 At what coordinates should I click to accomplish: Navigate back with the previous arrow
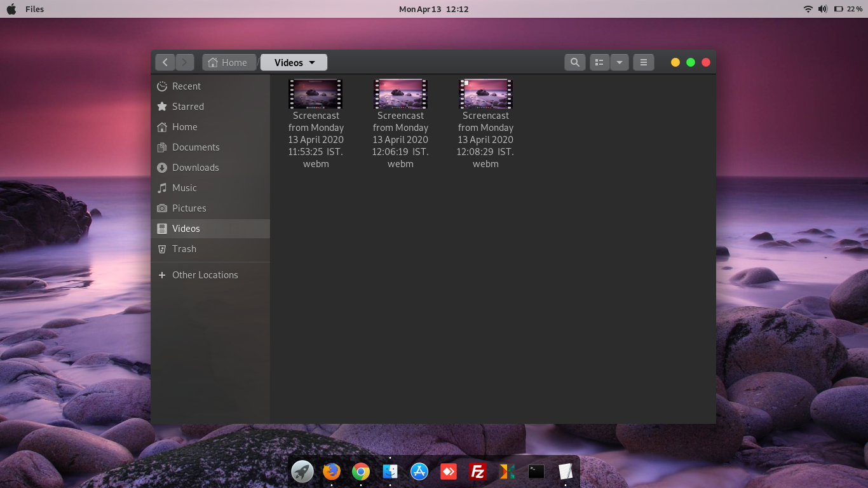pos(165,62)
